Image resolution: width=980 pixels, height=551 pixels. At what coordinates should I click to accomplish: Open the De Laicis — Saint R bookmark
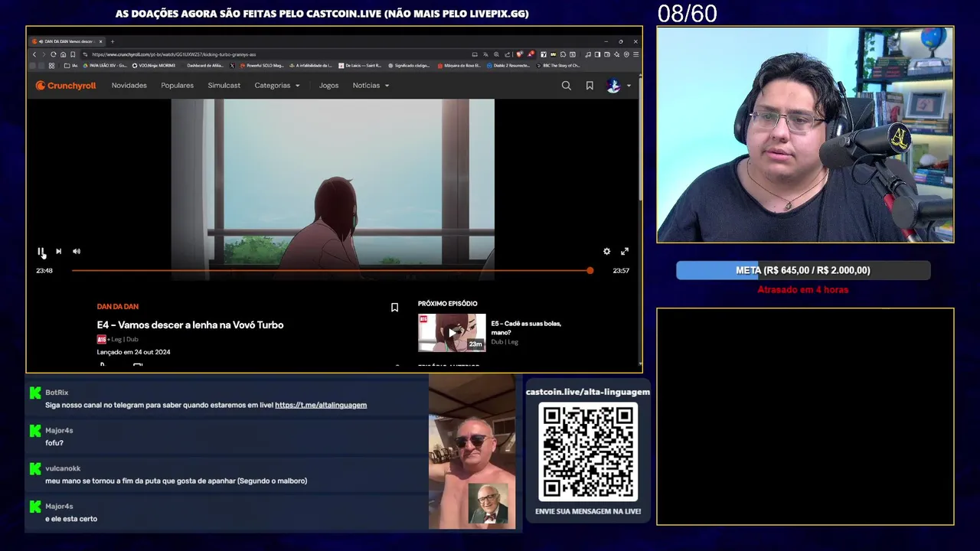[x=360, y=66]
